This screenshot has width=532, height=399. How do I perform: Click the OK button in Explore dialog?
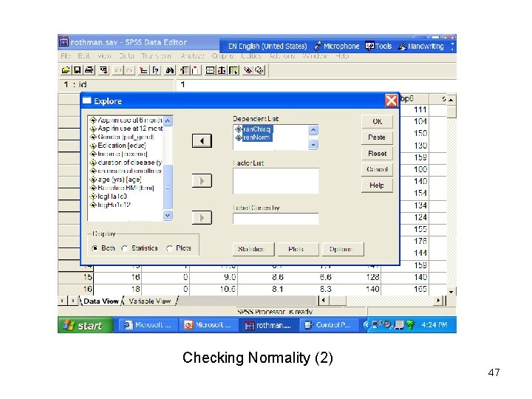[378, 121]
